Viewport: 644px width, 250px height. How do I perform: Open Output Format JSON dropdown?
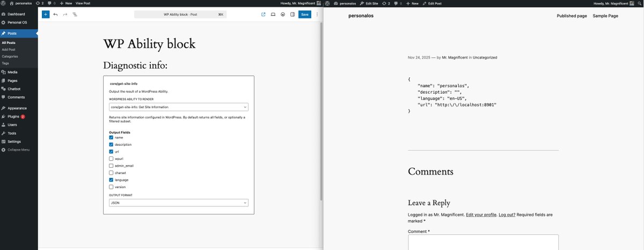[179, 203]
